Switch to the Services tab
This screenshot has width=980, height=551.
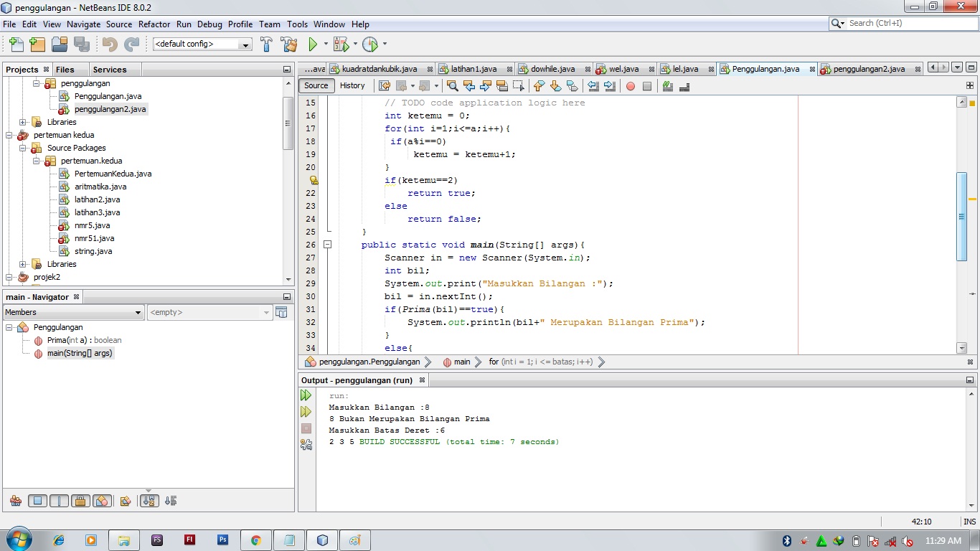110,70
